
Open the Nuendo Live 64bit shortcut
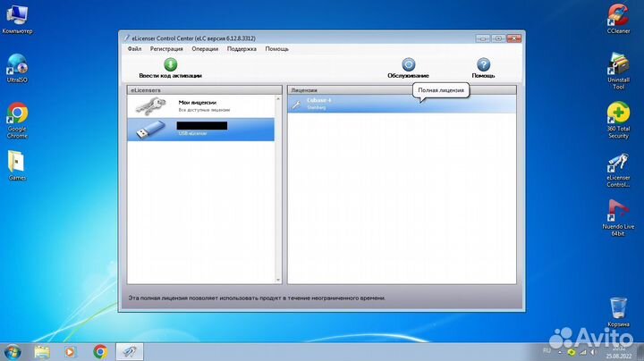618,218
